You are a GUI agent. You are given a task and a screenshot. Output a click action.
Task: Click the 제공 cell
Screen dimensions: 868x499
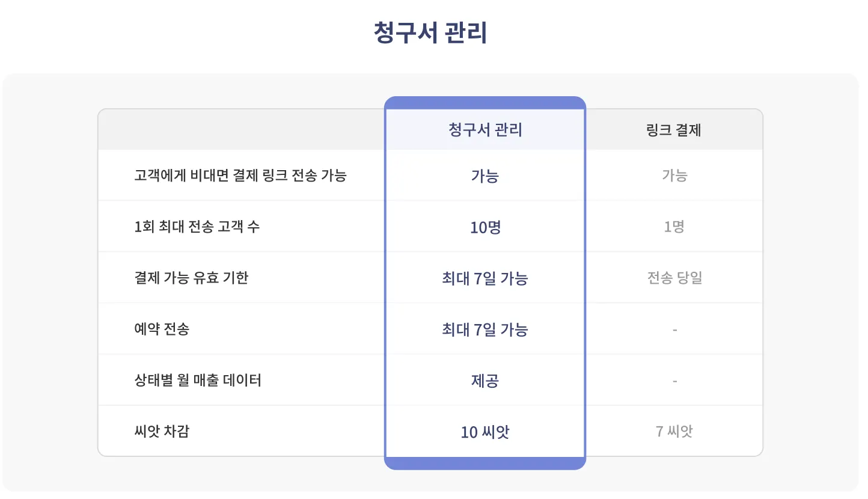click(484, 381)
